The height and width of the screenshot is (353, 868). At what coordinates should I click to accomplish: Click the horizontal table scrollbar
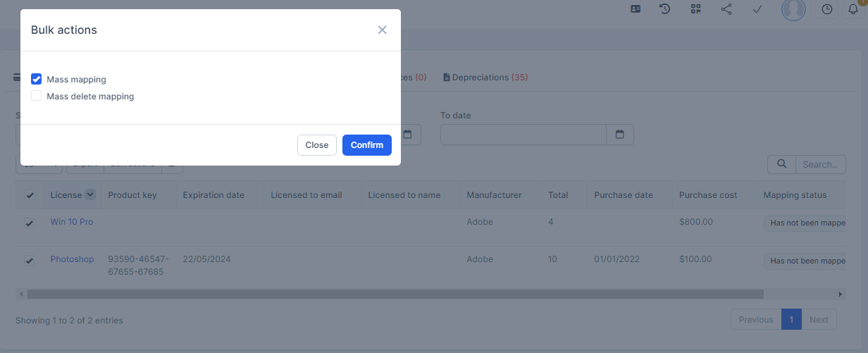point(395,294)
